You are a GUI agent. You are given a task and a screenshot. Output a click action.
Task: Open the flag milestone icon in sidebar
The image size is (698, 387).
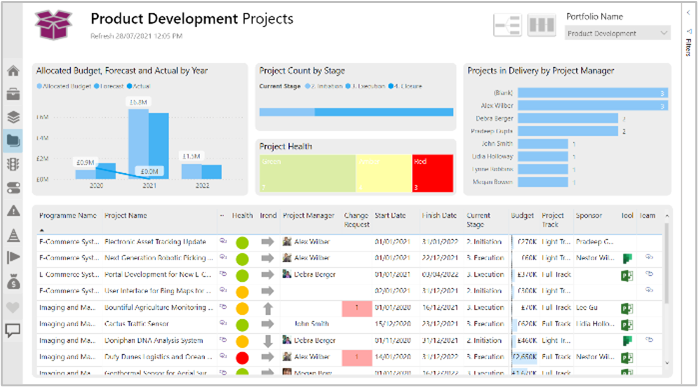click(13, 257)
